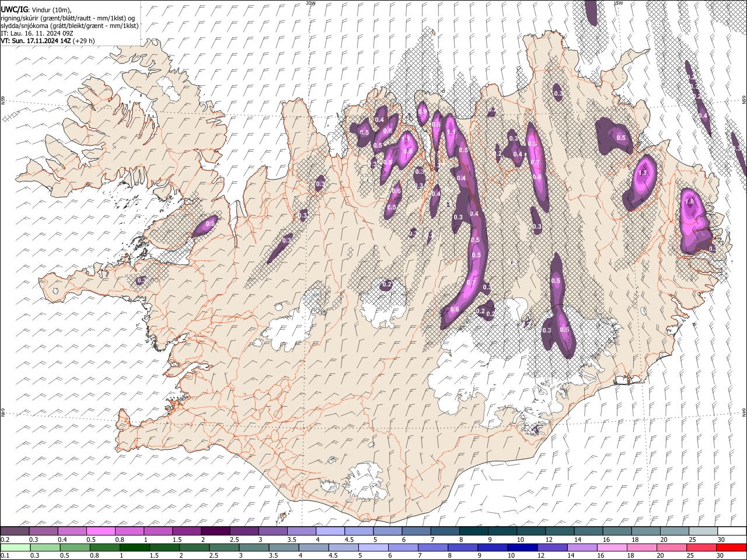
Task: Pick the darkest green swatch labeled 1
Action: pyautogui.click(x=135, y=547)
